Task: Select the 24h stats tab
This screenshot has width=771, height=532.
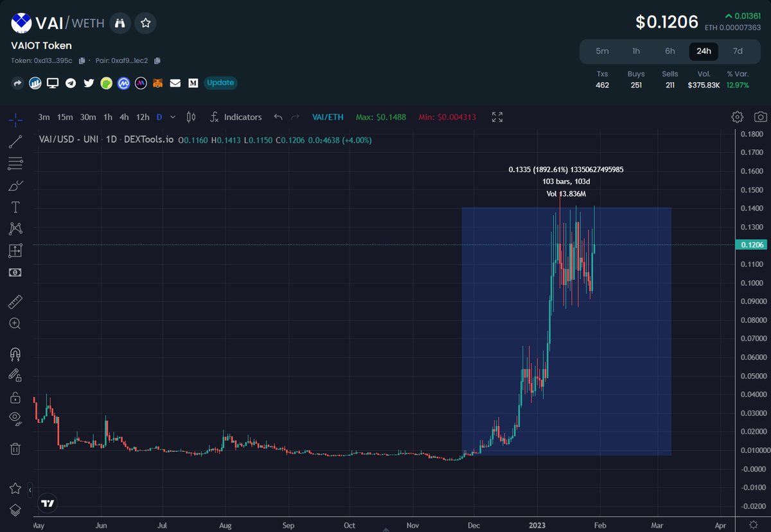Action: click(x=704, y=51)
